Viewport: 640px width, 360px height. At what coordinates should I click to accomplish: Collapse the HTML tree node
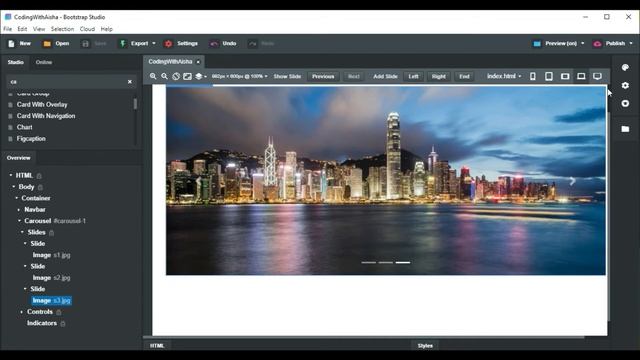[x=11, y=175]
